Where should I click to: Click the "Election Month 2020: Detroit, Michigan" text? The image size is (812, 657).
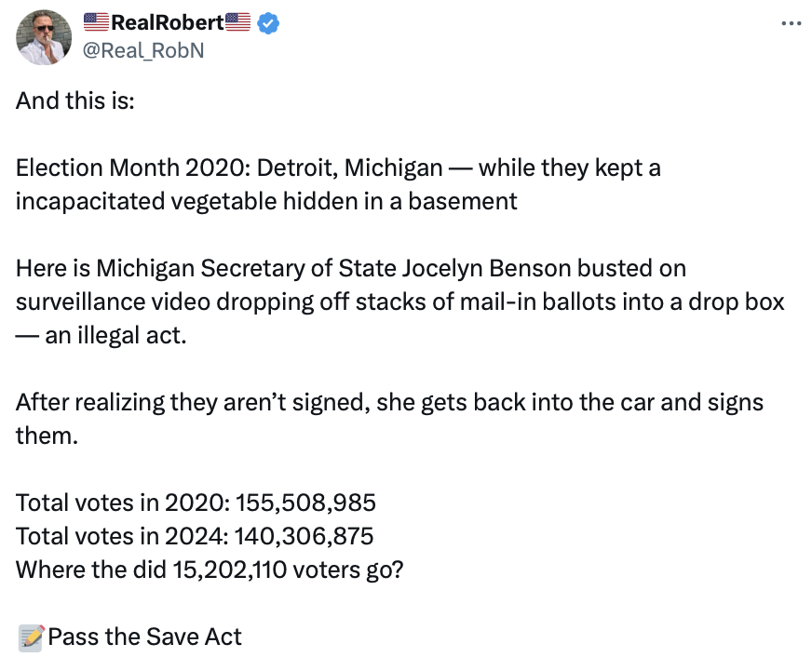coord(229,168)
